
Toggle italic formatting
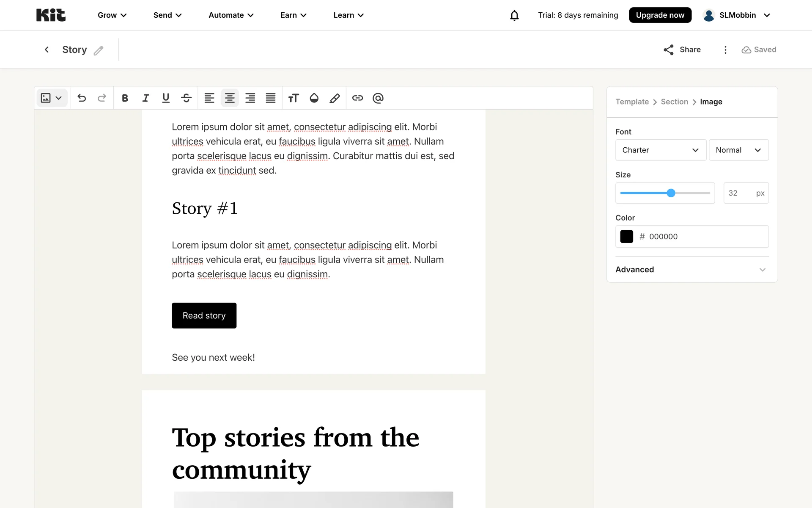(x=145, y=98)
